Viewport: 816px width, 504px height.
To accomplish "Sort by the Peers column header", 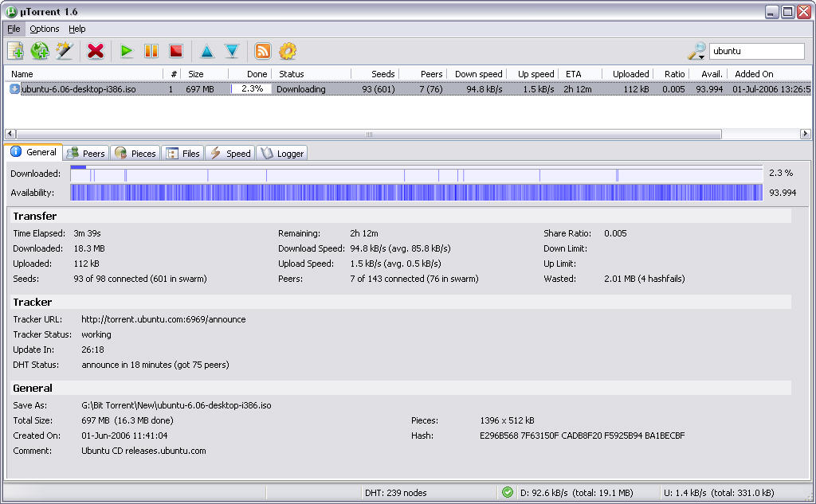I will pos(423,74).
